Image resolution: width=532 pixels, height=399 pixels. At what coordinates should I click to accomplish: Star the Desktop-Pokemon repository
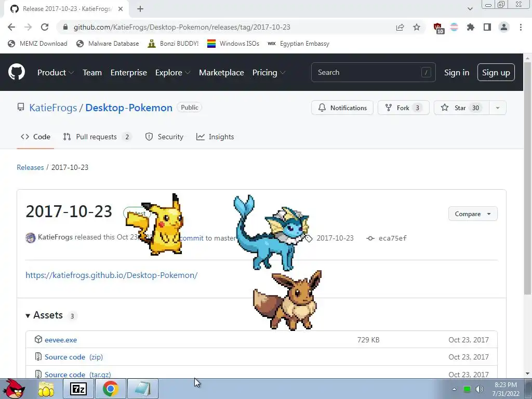(461, 108)
